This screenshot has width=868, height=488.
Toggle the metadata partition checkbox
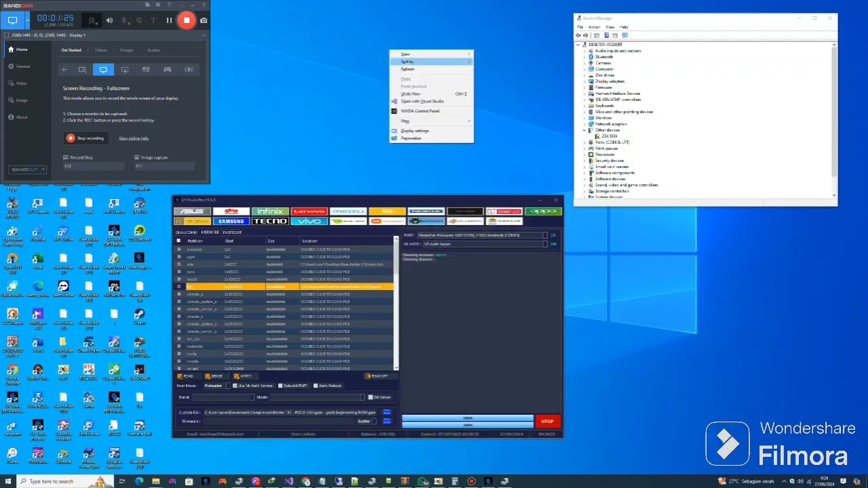[x=179, y=346]
